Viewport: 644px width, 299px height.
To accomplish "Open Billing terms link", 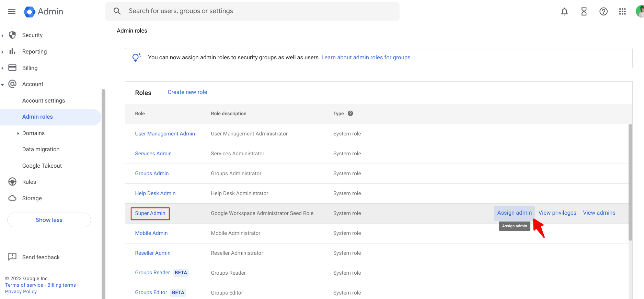I will (61, 285).
